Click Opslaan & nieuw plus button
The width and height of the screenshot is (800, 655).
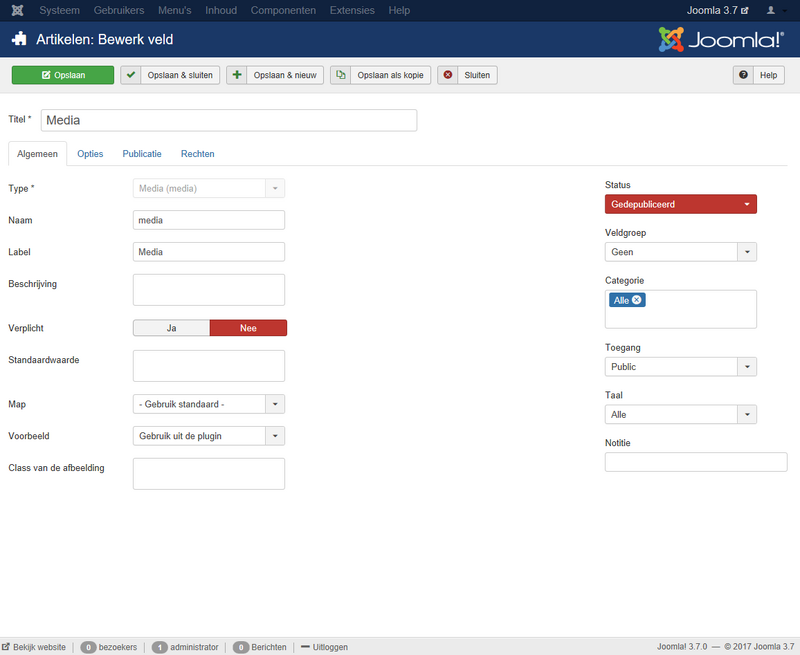tap(275, 75)
